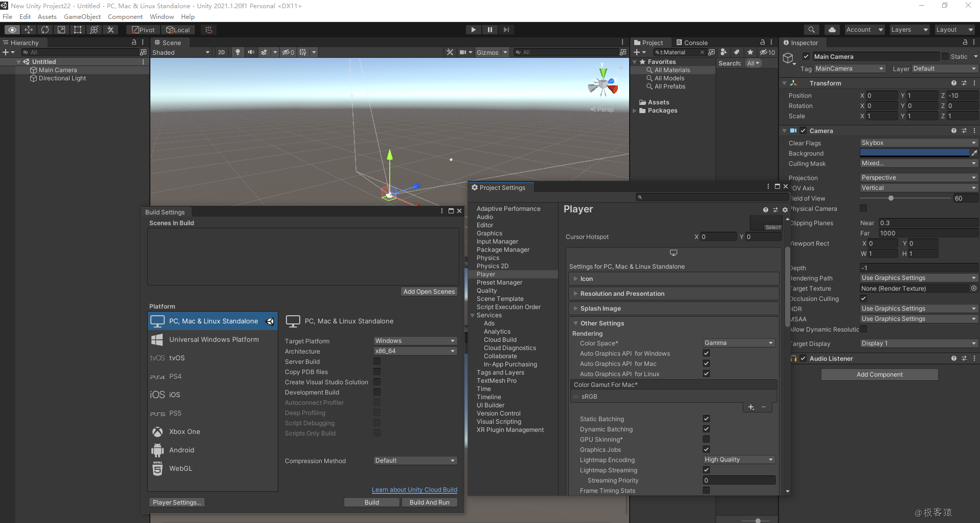The height and width of the screenshot is (523, 980).
Task: Open the GameObject menu
Action: click(x=82, y=17)
